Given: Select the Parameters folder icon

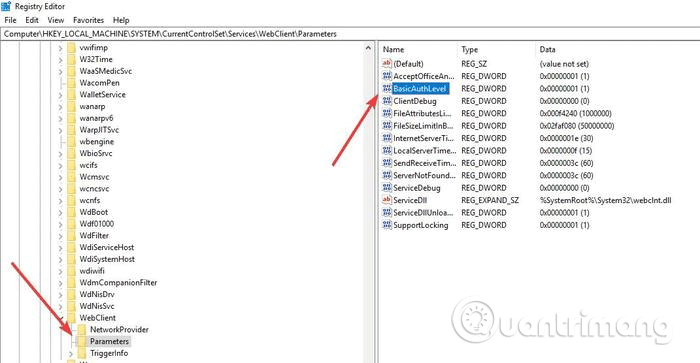Looking at the screenshot, I should [x=82, y=341].
